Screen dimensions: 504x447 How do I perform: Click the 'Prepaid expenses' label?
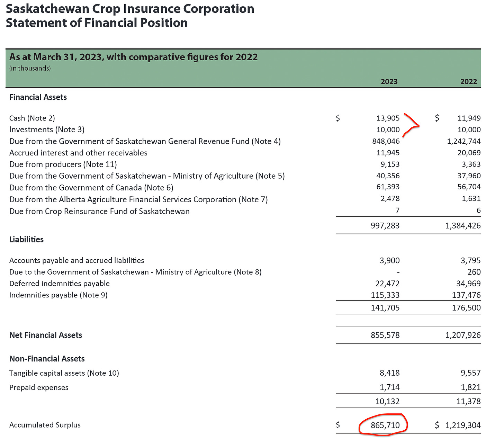[39, 387]
